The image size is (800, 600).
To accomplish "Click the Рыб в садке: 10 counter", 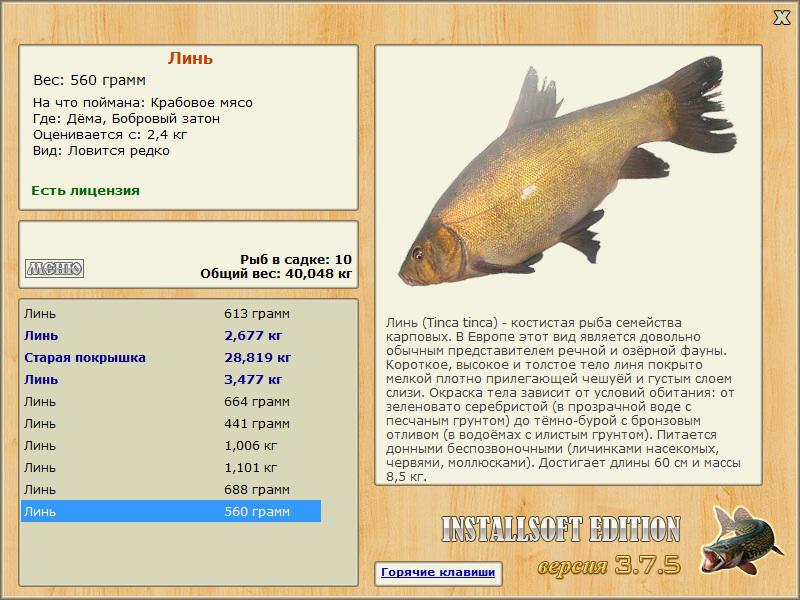I will pos(296,259).
